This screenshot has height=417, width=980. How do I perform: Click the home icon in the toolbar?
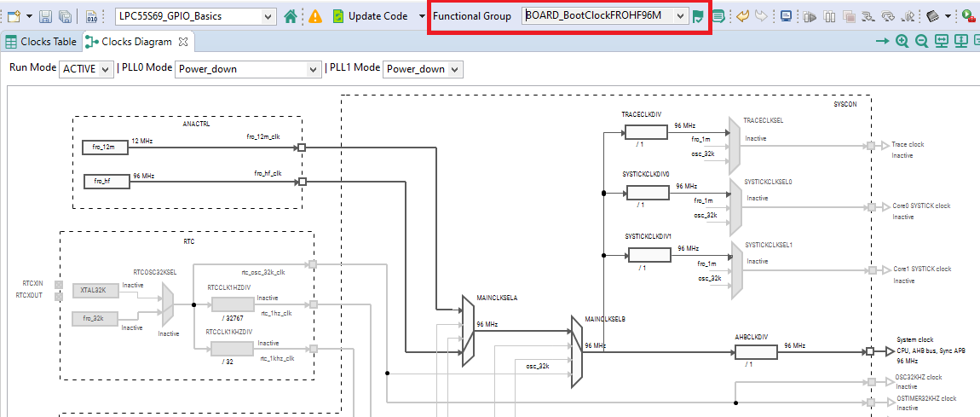pos(291,16)
